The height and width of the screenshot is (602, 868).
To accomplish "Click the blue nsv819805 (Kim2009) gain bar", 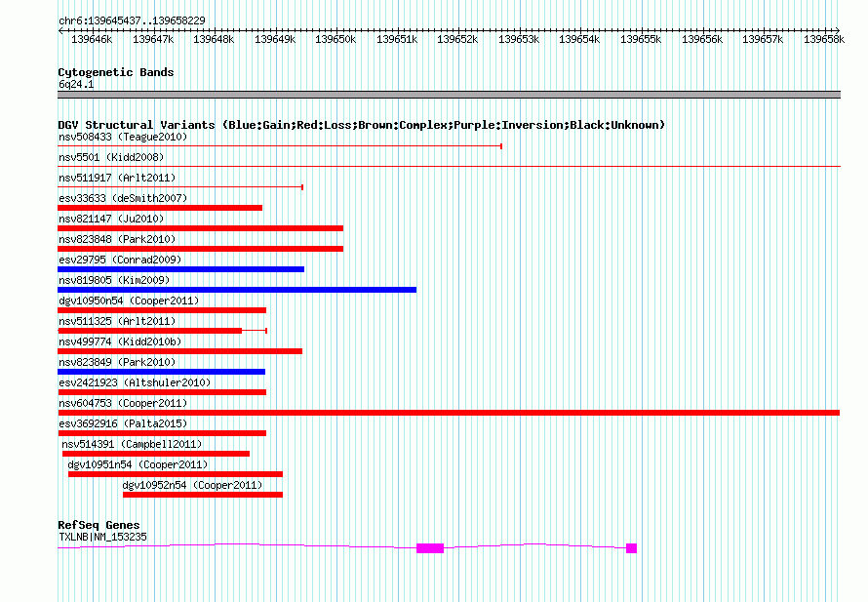I will pyautogui.click(x=237, y=290).
